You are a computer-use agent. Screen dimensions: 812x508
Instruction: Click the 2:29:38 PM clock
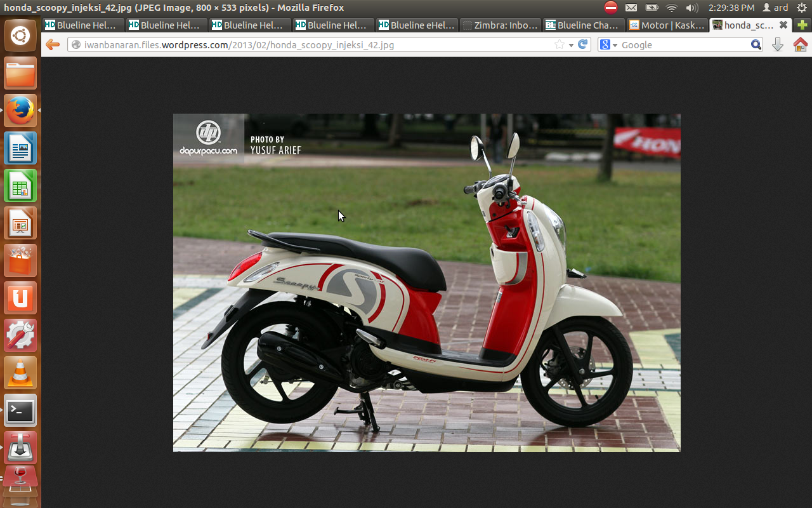(x=731, y=8)
